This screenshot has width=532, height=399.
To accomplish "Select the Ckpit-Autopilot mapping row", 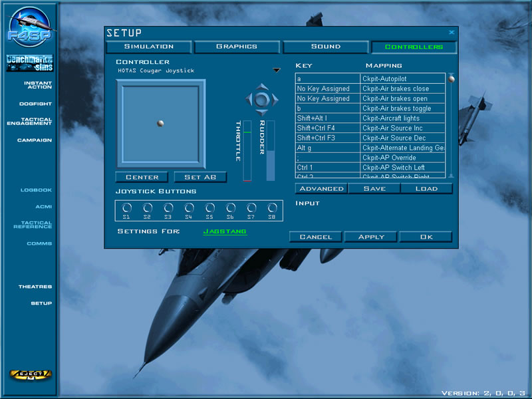I will click(x=403, y=78).
